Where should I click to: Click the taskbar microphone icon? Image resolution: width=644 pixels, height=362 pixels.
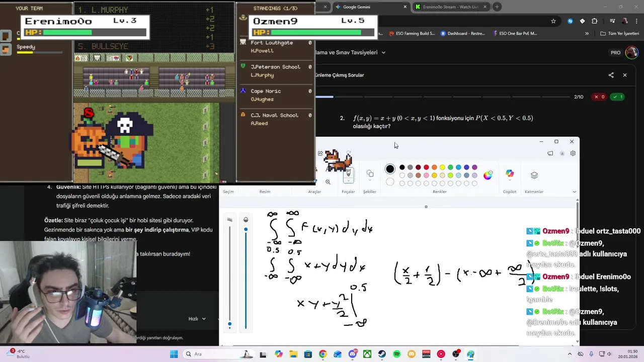pos(591,354)
